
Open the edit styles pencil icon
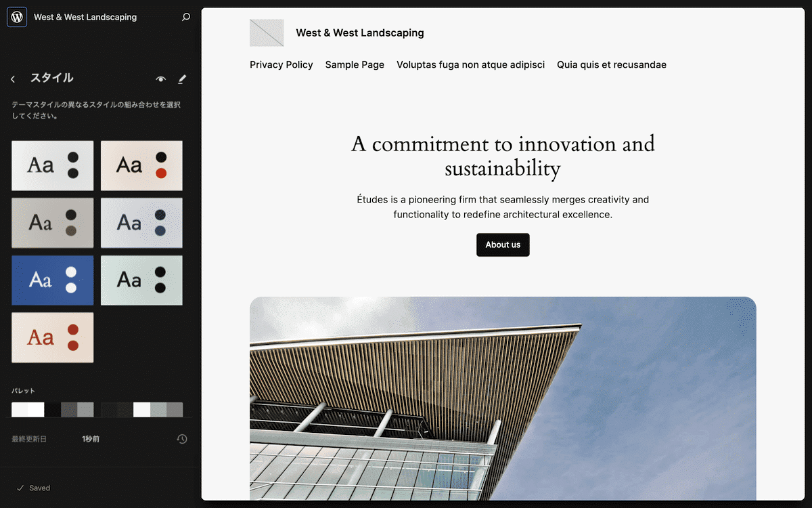pyautogui.click(x=181, y=79)
